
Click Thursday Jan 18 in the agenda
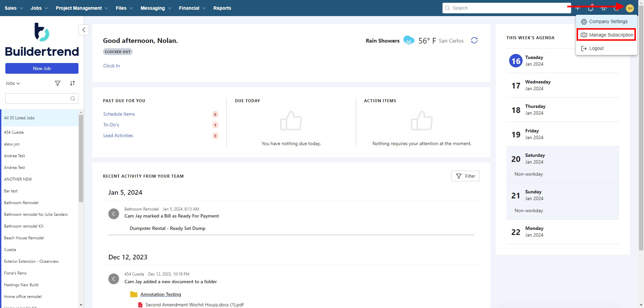click(x=563, y=110)
